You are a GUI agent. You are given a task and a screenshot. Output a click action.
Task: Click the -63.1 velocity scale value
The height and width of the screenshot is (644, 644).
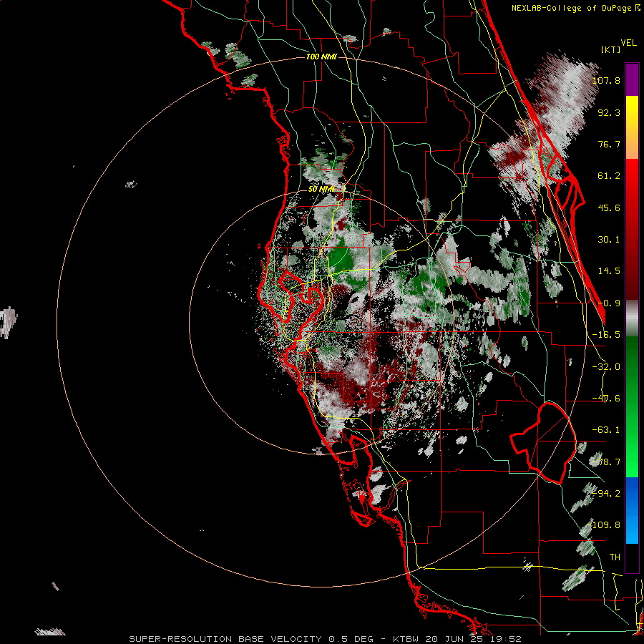pos(606,430)
